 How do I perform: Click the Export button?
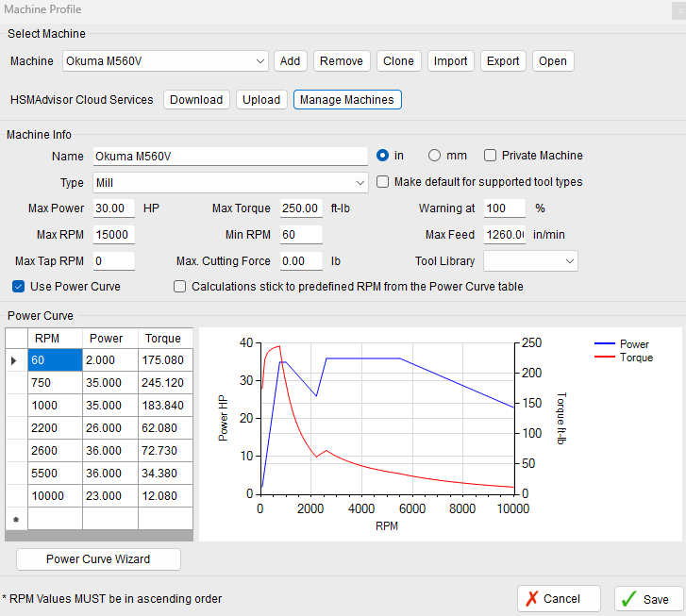click(x=503, y=60)
